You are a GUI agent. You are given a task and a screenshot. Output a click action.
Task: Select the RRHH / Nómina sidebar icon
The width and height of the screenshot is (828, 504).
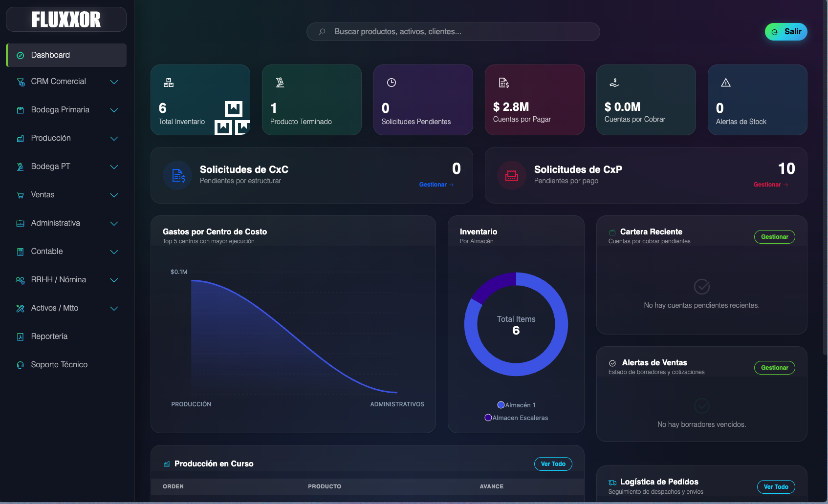point(20,280)
